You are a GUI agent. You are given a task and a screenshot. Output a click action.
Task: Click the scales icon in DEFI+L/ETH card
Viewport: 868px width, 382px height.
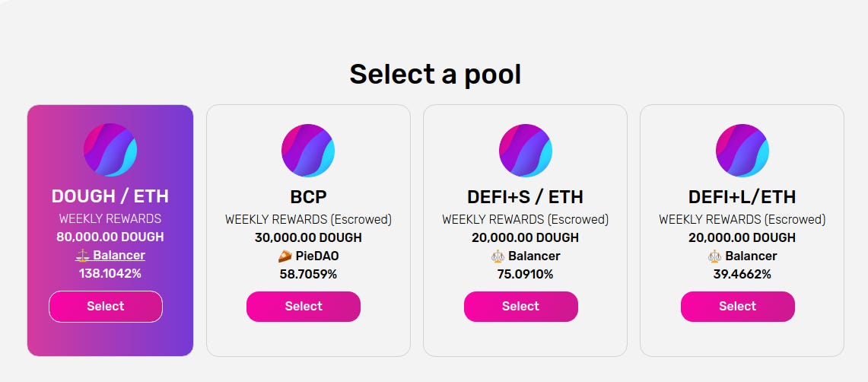(714, 256)
